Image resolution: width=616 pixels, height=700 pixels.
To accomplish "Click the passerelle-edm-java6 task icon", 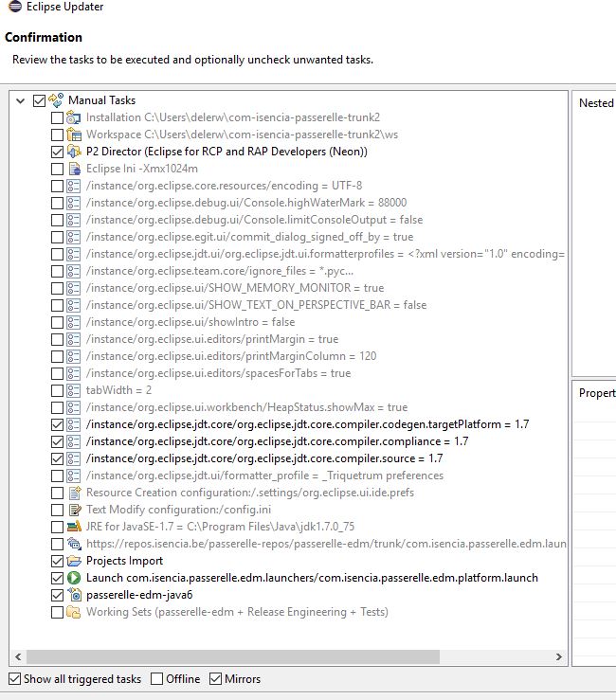I will [x=74, y=595].
